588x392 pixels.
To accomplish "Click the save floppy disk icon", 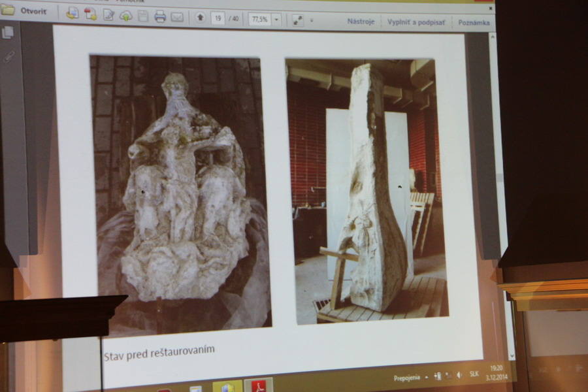I will [143, 16].
